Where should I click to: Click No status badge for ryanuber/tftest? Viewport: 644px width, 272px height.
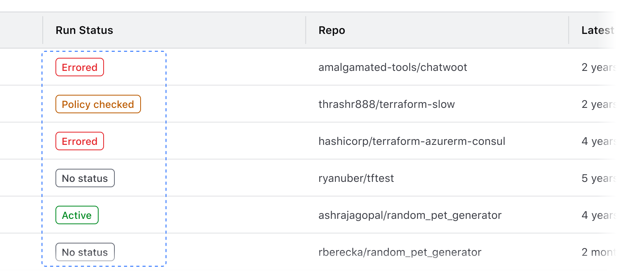point(85,178)
